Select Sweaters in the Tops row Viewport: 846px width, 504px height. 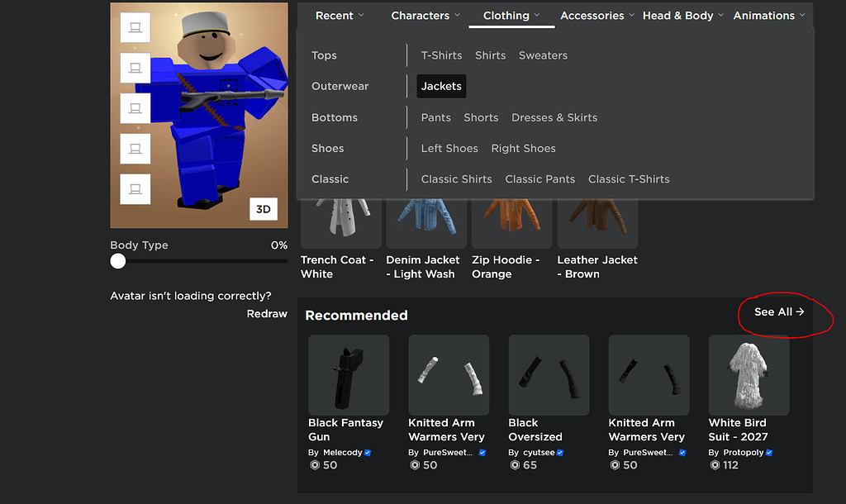pos(543,55)
